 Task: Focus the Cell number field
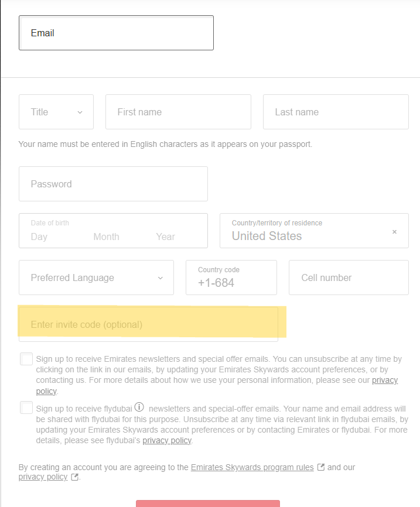[349, 278]
